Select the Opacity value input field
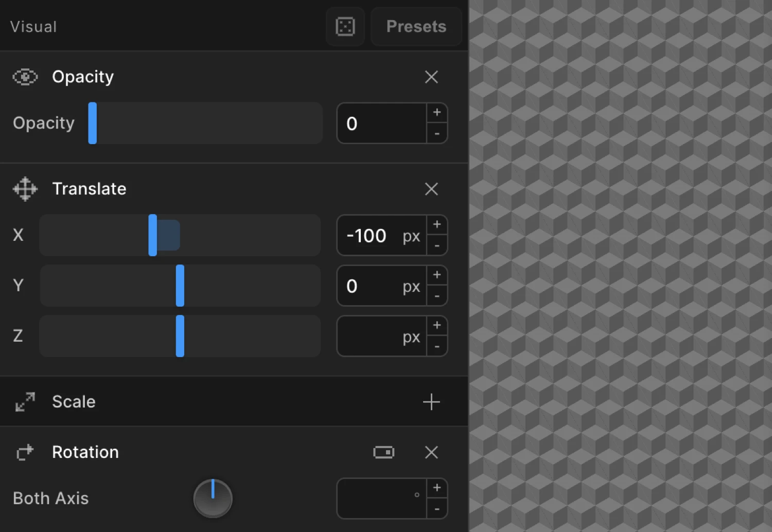Screen dimensions: 772x532 pyautogui.click(x=381, y=123)
